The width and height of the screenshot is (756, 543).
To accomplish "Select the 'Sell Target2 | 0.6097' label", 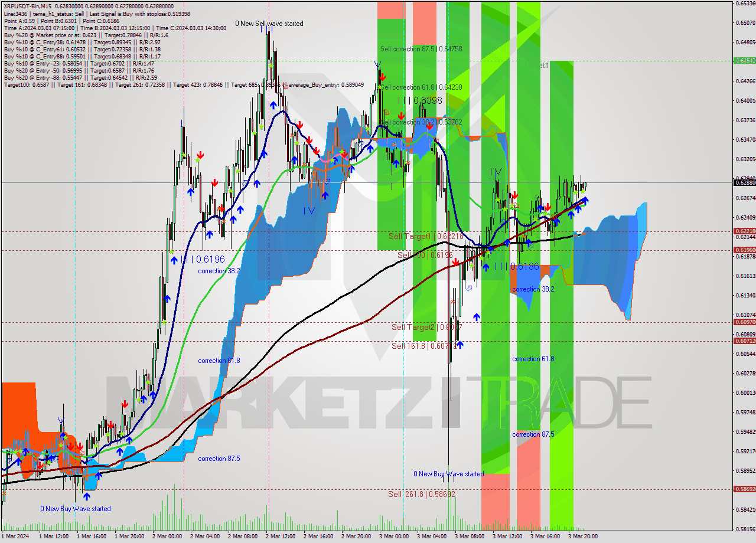I will [427, 327].
